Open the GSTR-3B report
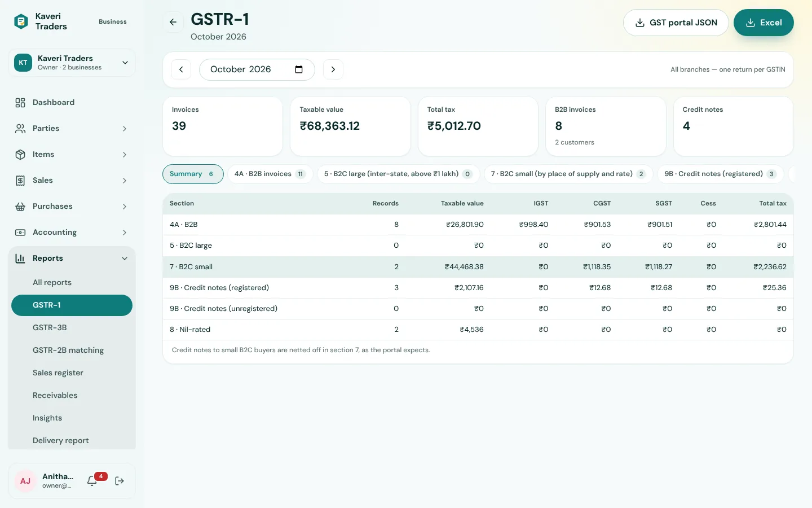 click(72, 328)
